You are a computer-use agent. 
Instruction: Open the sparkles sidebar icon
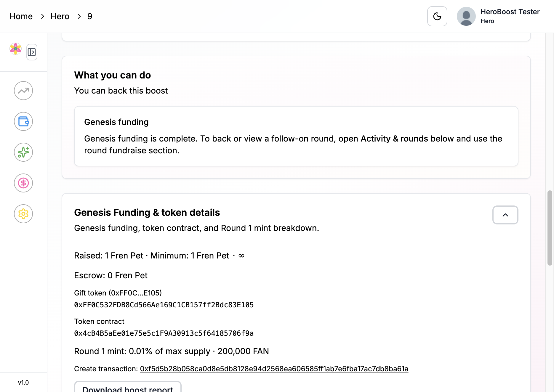point(23,152)
